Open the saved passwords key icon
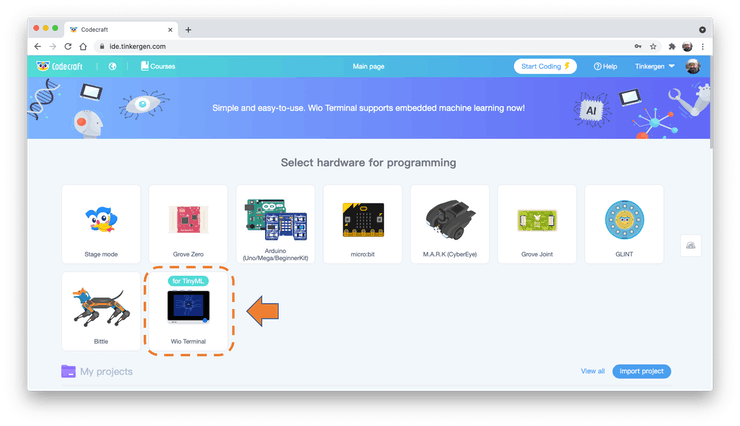The image size is (740, 426). pos(638,46)
